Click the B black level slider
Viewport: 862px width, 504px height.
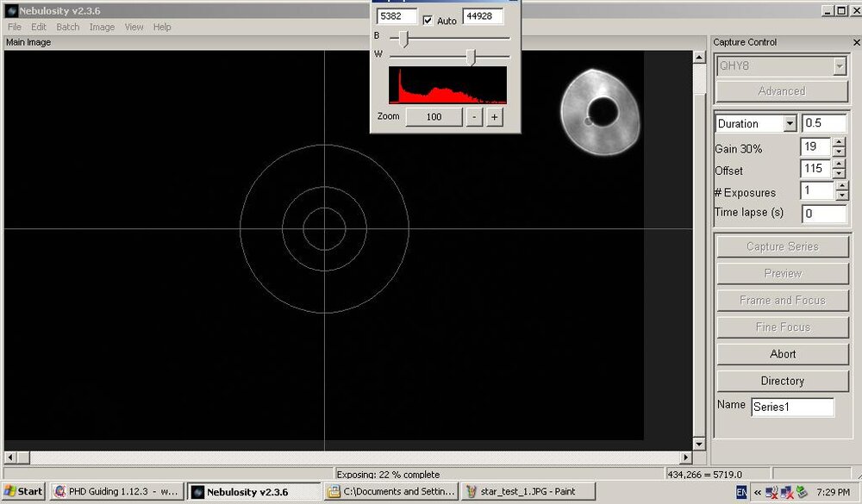point(403,38)
